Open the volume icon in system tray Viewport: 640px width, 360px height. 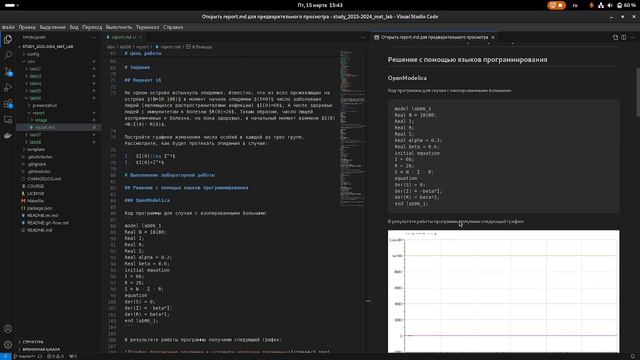click(x=610, y=5)
